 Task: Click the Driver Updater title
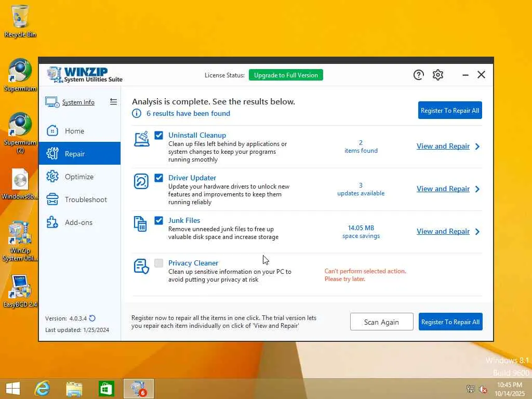coord(192,178)
